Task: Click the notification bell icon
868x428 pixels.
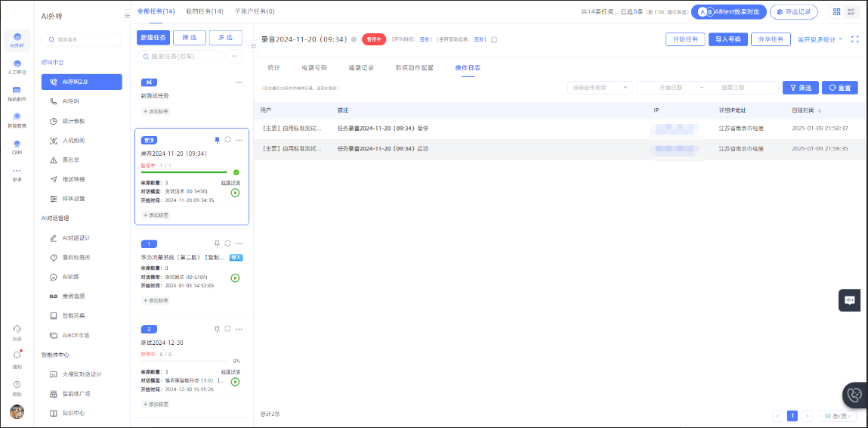Action: pyautogui.click(x=17, y=355)
